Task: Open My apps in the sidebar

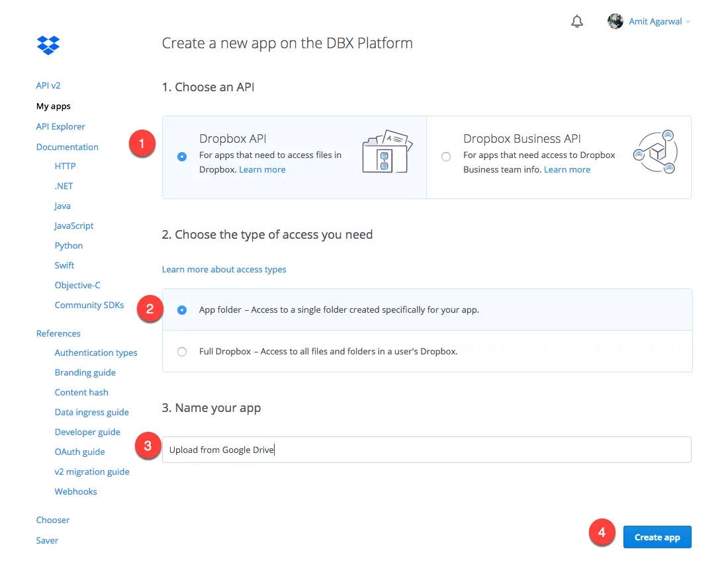Action: click(54, 106)
